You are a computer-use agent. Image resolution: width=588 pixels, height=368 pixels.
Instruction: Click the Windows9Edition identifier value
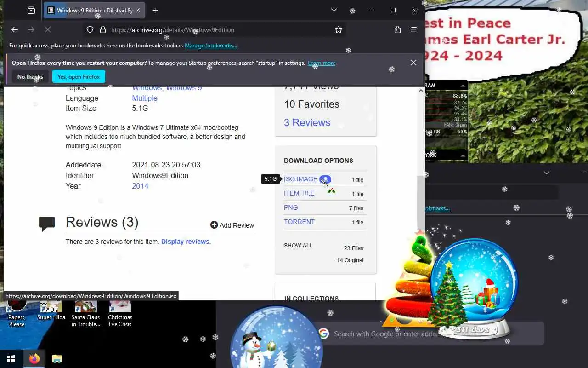coord(160,175)
